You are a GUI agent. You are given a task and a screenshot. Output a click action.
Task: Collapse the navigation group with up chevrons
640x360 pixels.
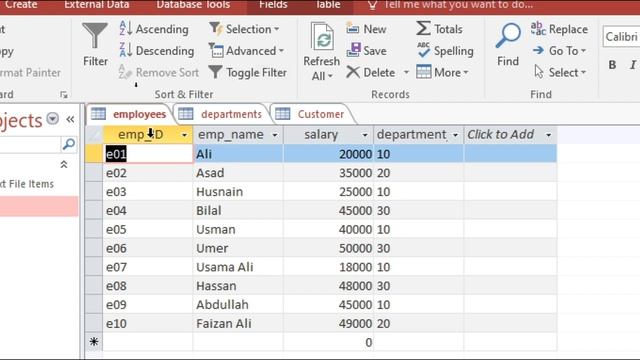(64, 164)
